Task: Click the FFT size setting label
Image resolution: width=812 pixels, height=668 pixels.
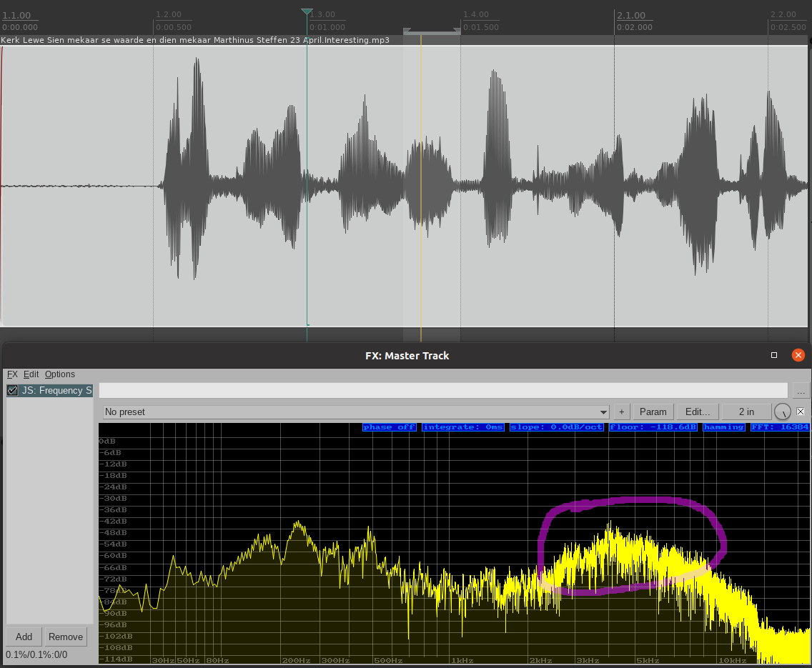Action: (x=779, y=427)
